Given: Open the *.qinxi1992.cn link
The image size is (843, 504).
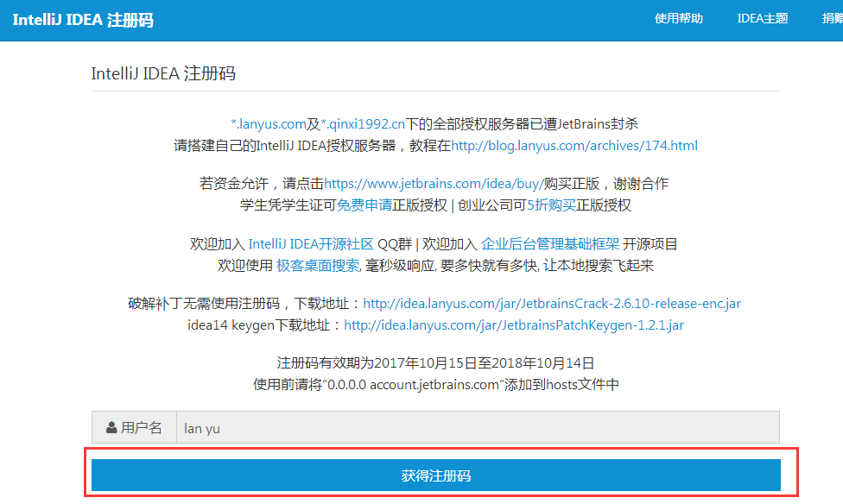Looking at the screenshot, I should (x=363, y=124).
